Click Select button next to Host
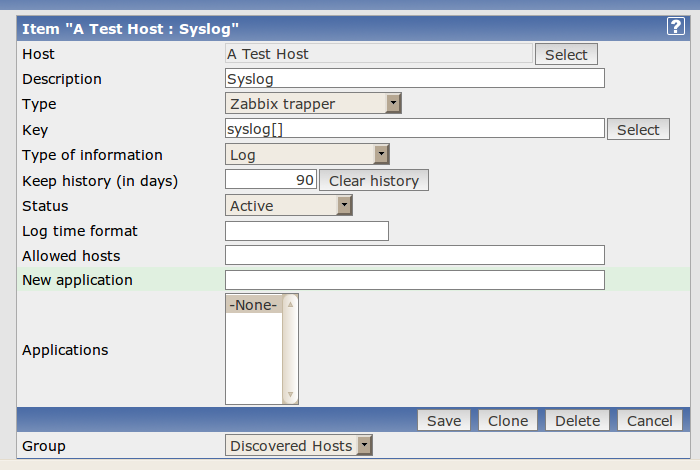 tap(566, 55)
